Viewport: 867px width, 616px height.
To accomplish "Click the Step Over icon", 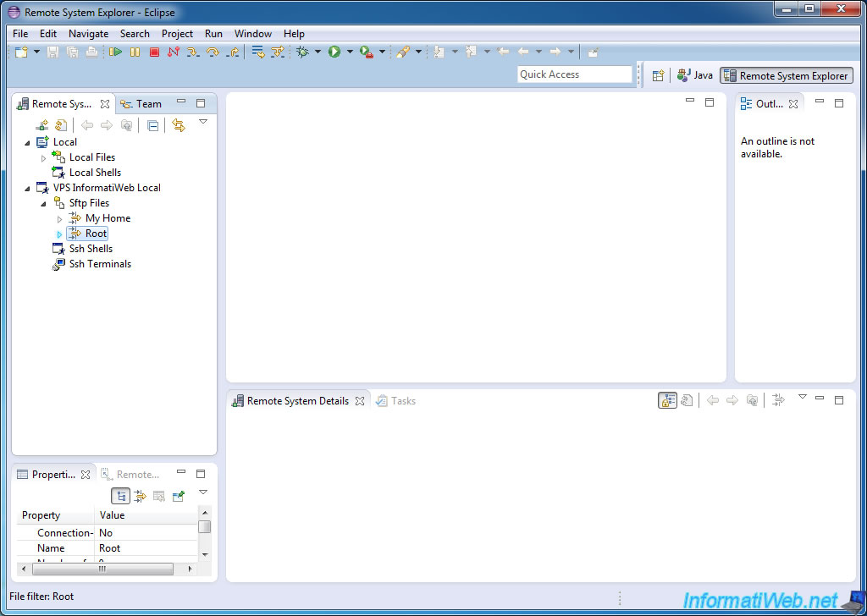I will pyautogui.click(x=213, y=52).
